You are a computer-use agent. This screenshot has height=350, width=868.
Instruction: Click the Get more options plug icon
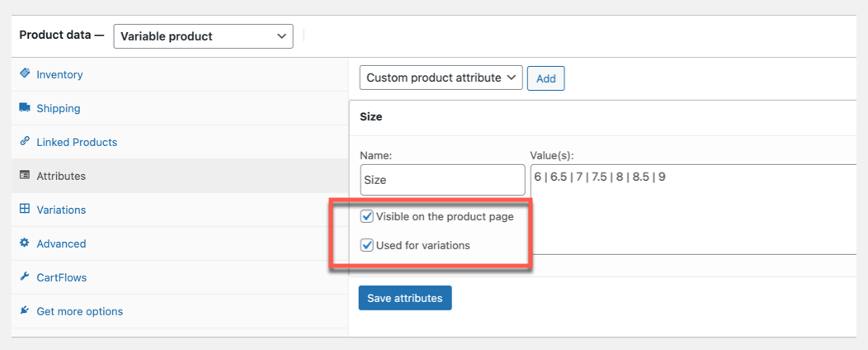coord(25,311)
